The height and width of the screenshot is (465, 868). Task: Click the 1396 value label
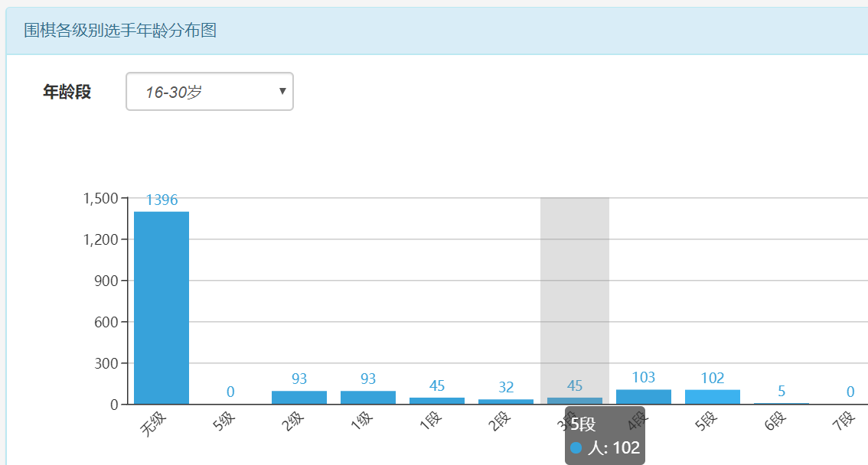pyautogui.click(x=162, y=200)
